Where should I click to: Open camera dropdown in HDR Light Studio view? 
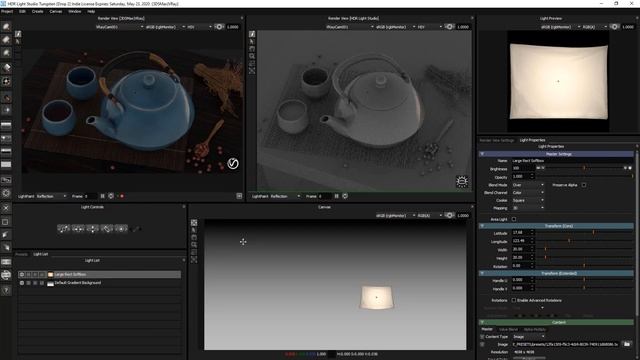click(349, 27)
